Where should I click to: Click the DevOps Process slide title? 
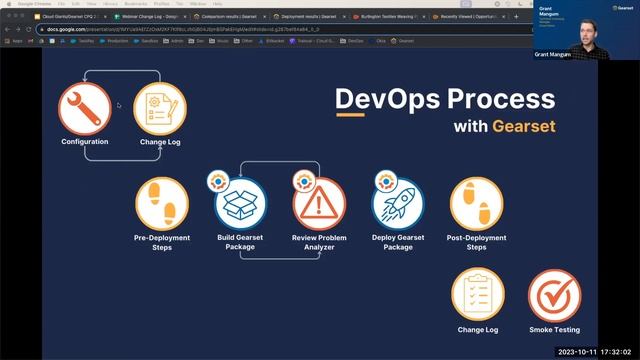click(x=445, y=99)
